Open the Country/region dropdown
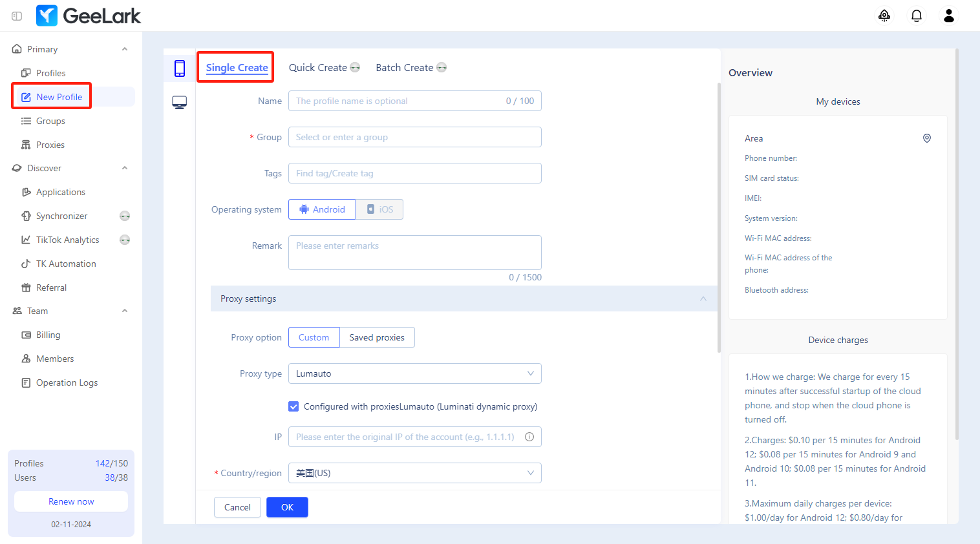 tap(414, 473)
